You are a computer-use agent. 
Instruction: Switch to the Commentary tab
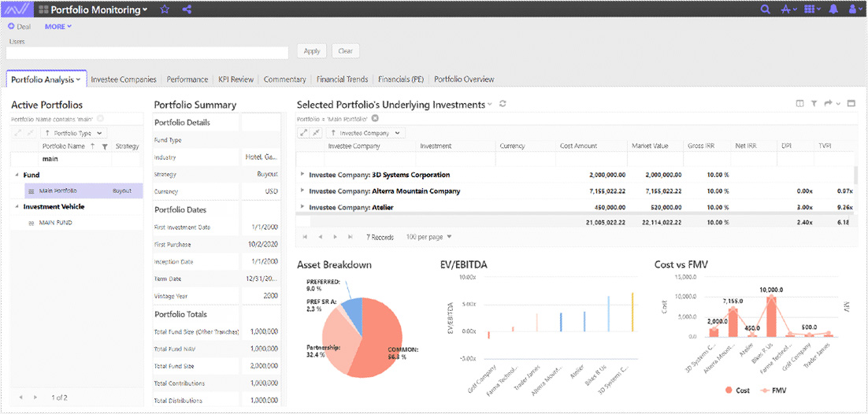(x=284, y=79)
